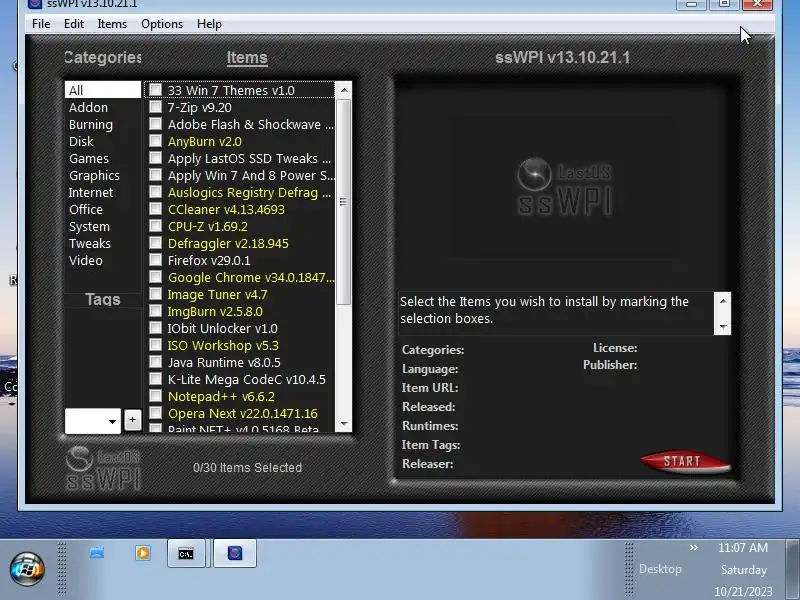
Task: Activate the ssWPI taskbar button
Action: [235, 554]
